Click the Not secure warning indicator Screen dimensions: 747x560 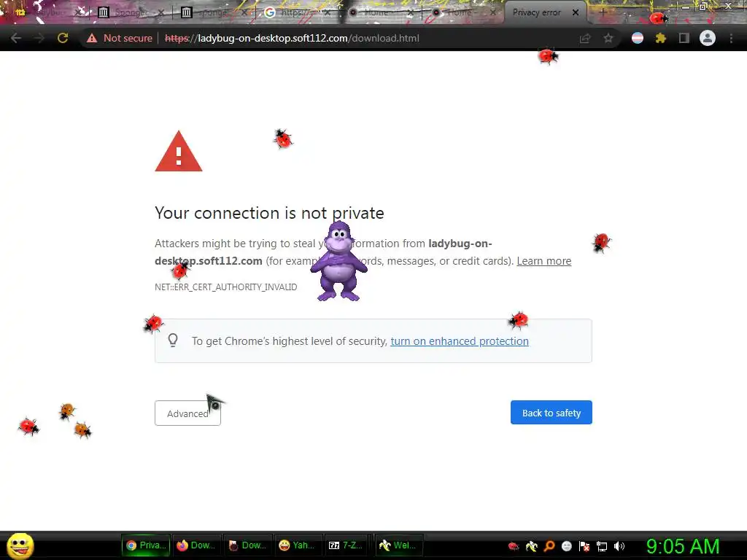[x=119, y=38]
